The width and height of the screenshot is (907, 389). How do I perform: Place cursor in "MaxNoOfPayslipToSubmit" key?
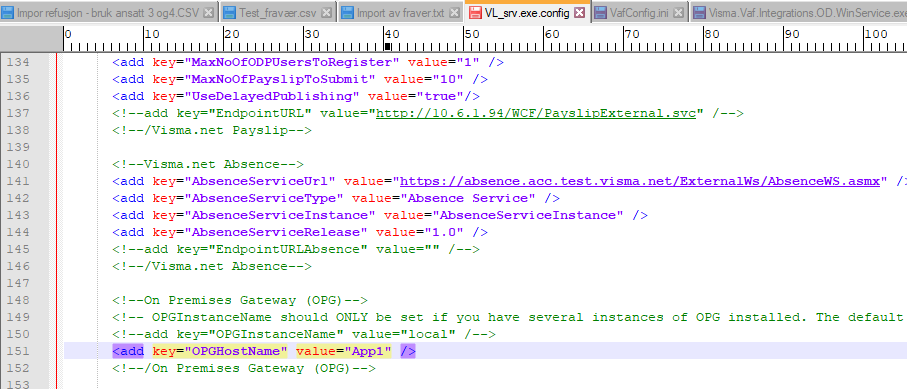tap(279, 79)
